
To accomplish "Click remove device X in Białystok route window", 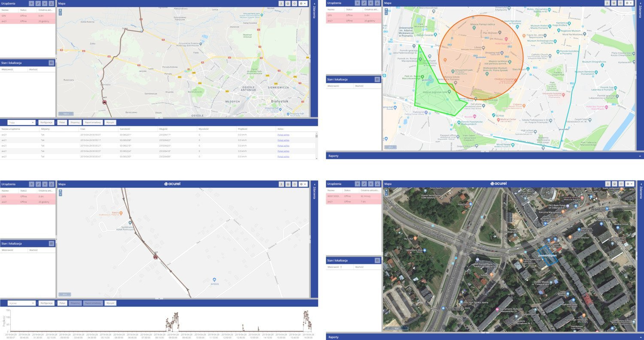I will click(45, 3).
